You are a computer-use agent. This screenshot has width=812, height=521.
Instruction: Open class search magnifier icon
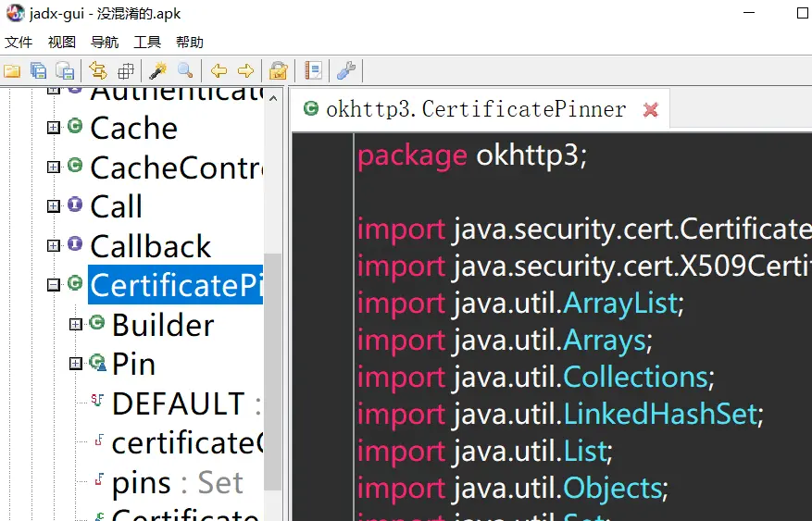[185, 70]
